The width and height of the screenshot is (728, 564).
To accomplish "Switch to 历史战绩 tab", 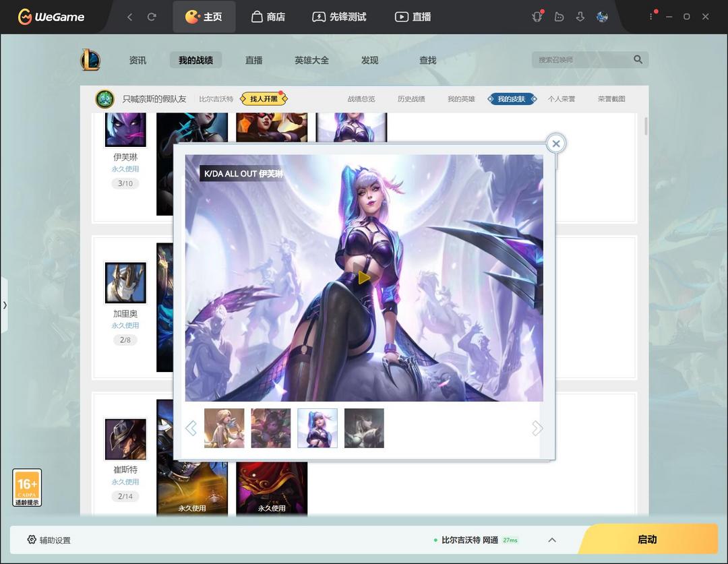I will click(411, 99).
